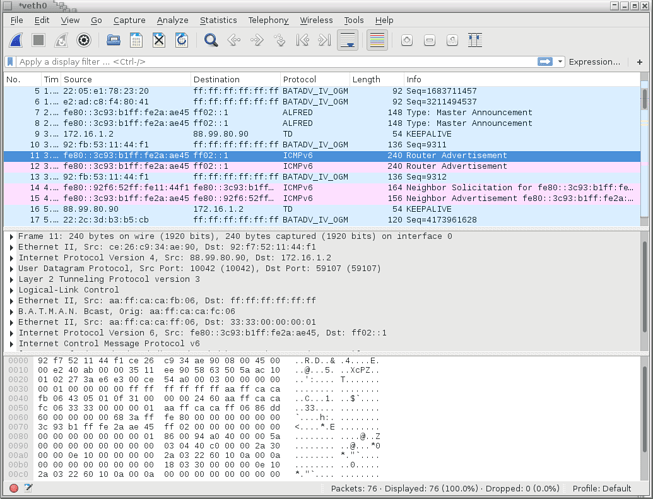Image resolution: width=653 pixels, height=499 pixels.
Task: Click the zoom out text icon
Action: click(429, 40)
